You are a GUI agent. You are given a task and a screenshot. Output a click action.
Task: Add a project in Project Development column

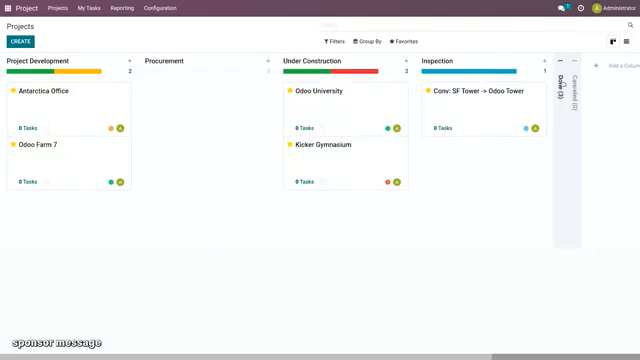pyautogui.click(x=130, y=61)
